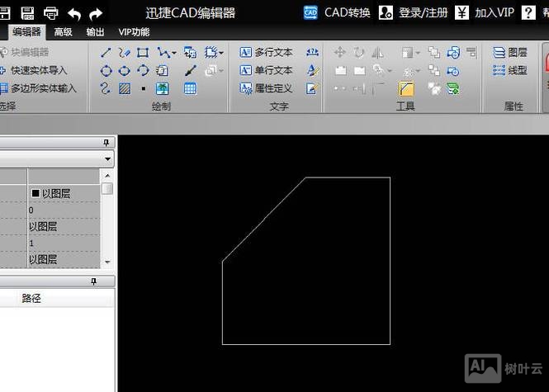Viewport: 549px width, 392px height.
Task: Expand the selection-frame tool dropdown arrow
Action: (221, 54)
